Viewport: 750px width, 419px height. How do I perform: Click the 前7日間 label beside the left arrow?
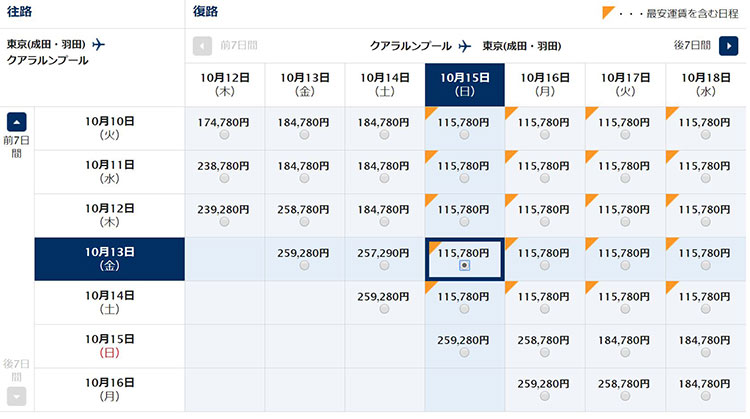[x=239, y=45]
